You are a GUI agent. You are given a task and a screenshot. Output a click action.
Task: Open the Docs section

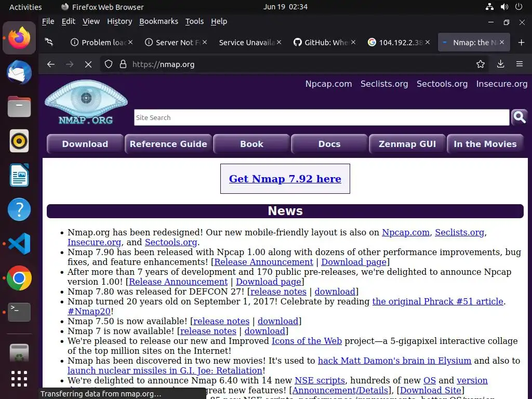coord(329,144)
